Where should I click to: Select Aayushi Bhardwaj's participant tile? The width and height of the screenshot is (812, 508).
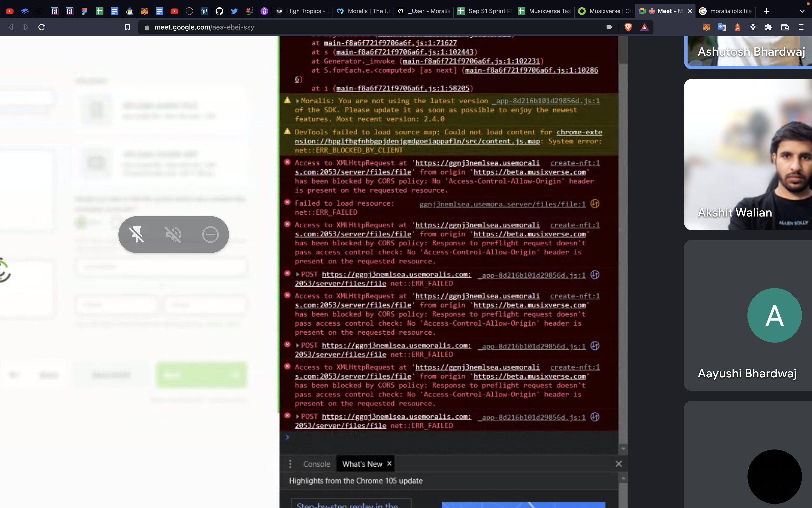pyautogui.click(x=748, y=315)
